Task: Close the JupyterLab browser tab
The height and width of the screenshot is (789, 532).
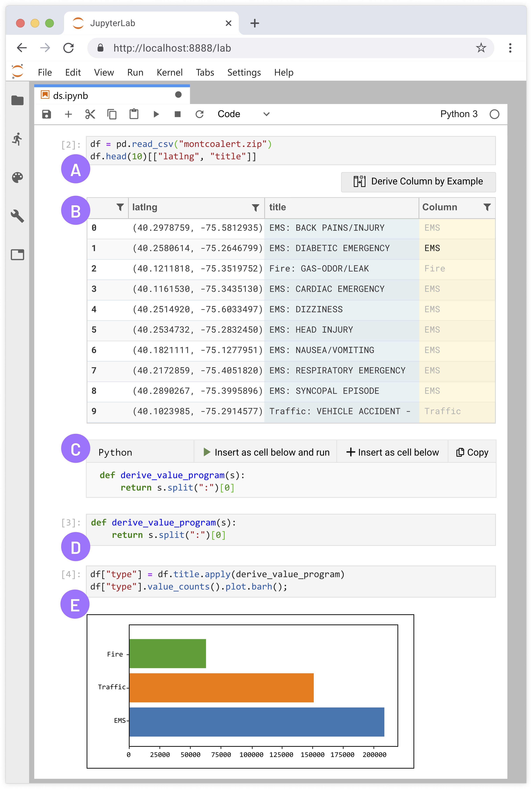Action: [228, 23]
